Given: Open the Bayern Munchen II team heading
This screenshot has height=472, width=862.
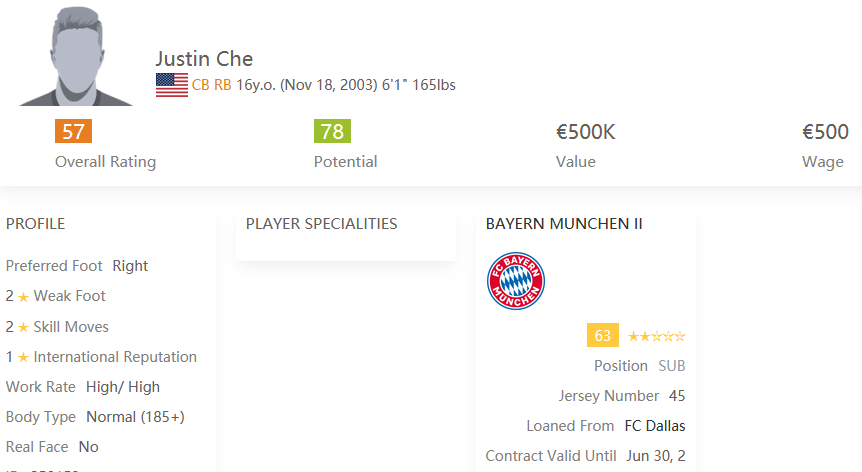Looking at the screenshot, I should [564, 224].
